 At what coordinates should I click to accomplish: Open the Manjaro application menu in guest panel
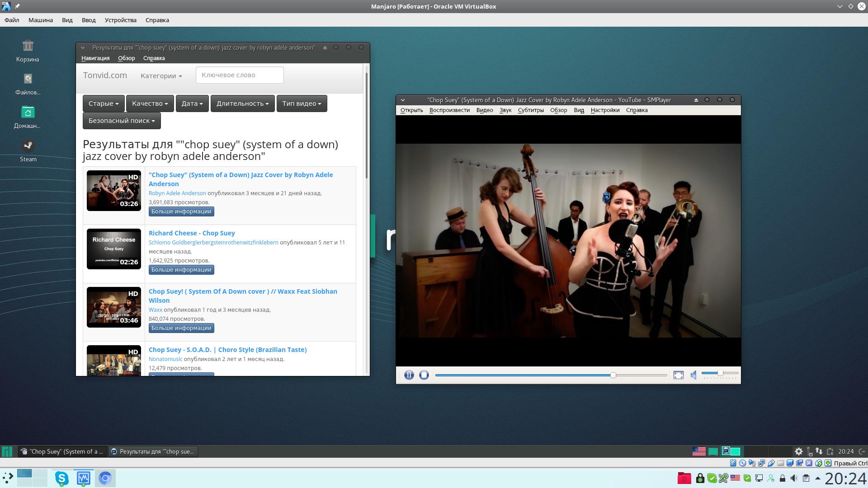tap(7, 451)
